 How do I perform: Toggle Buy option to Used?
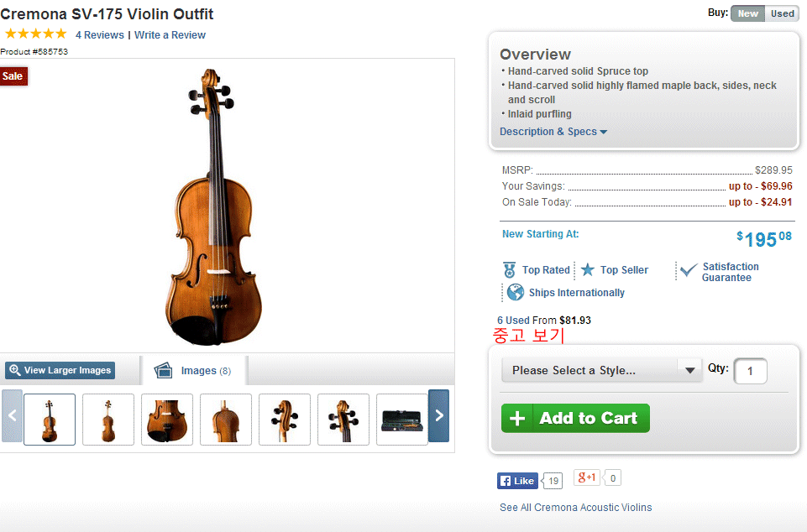782,13
